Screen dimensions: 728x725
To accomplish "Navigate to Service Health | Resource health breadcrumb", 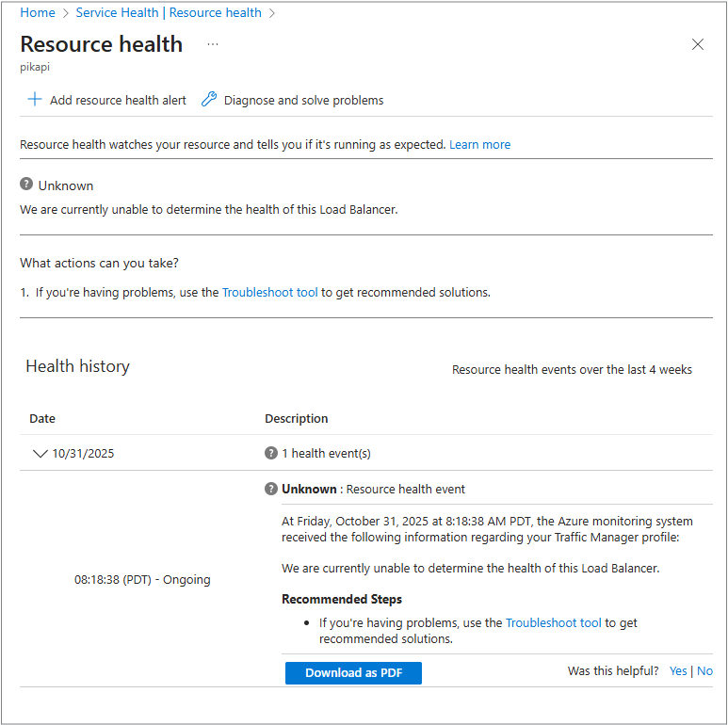I will pos(169,13).
